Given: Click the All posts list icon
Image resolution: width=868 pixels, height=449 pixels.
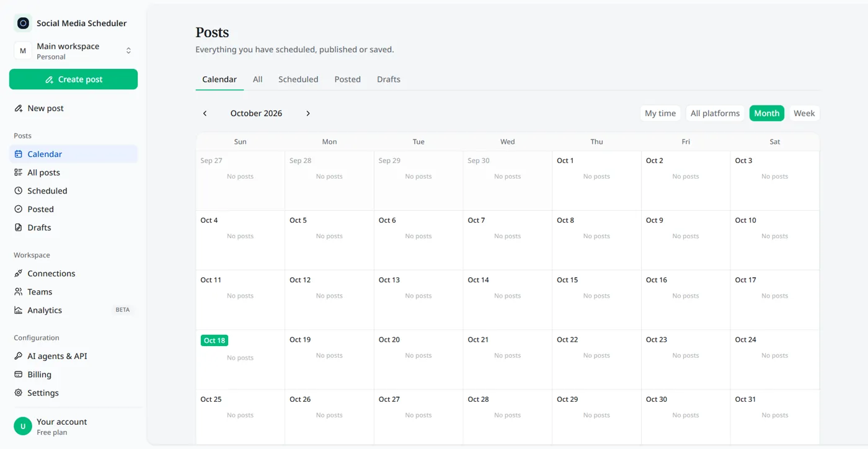Looking at the screenshot, I should click(19, 172).
